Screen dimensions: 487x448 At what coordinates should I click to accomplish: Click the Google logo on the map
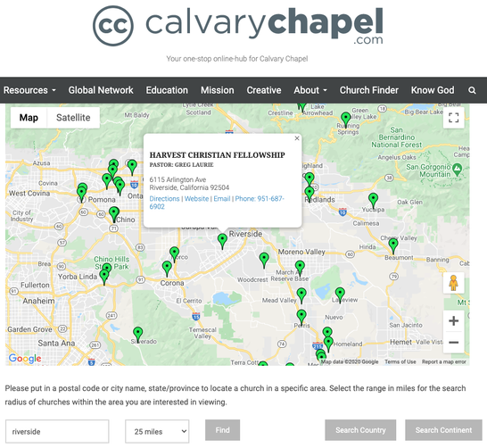click(x=25, y=359)
